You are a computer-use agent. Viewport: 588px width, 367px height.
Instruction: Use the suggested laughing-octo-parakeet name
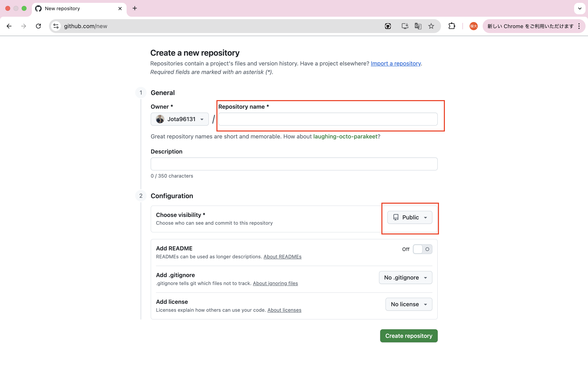[x=345, y=136]
